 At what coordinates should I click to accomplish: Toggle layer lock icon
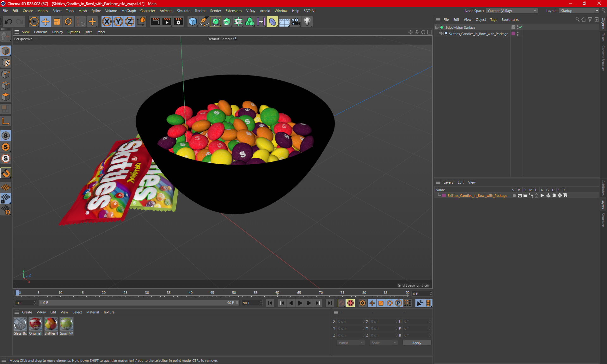coord(536,196)
